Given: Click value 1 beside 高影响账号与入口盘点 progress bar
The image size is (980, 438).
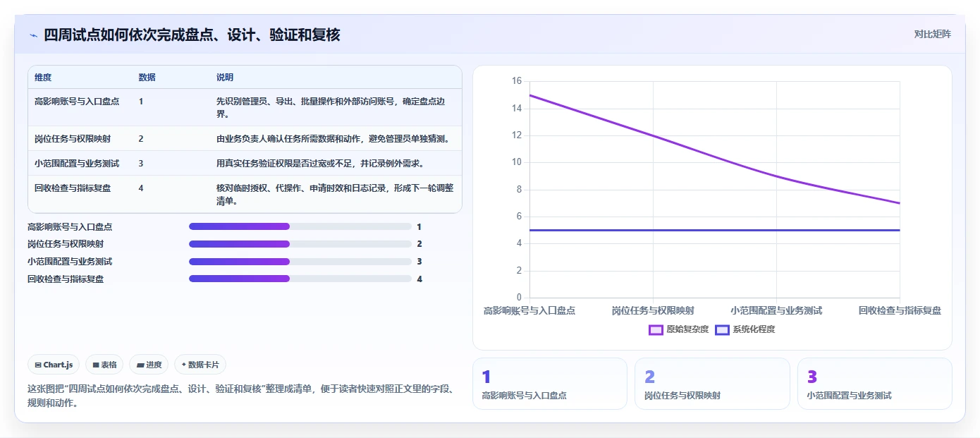Looking at the screenshot, I should pos(419,226).
